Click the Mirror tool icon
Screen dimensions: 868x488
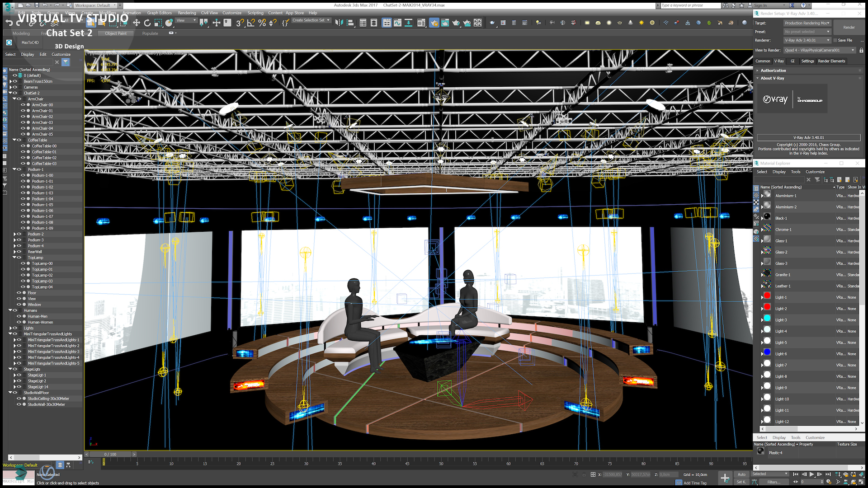[x=339, y=23]
